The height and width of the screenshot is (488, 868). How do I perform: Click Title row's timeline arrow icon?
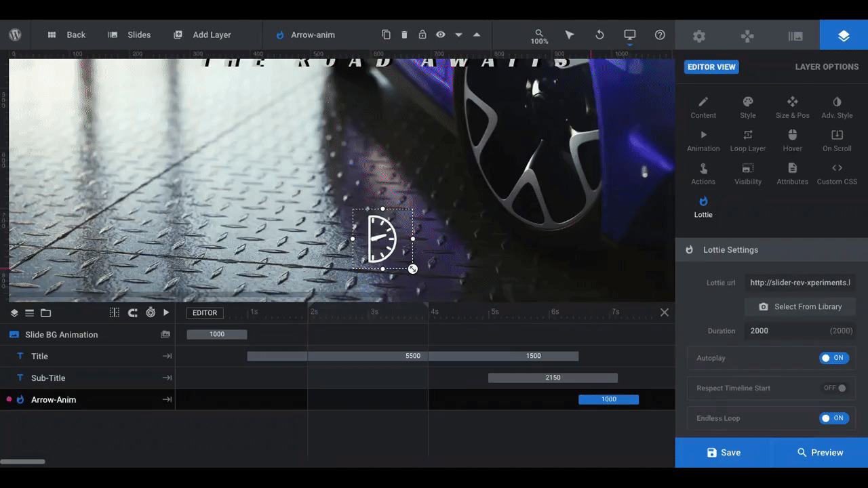[x=167, y=356]
